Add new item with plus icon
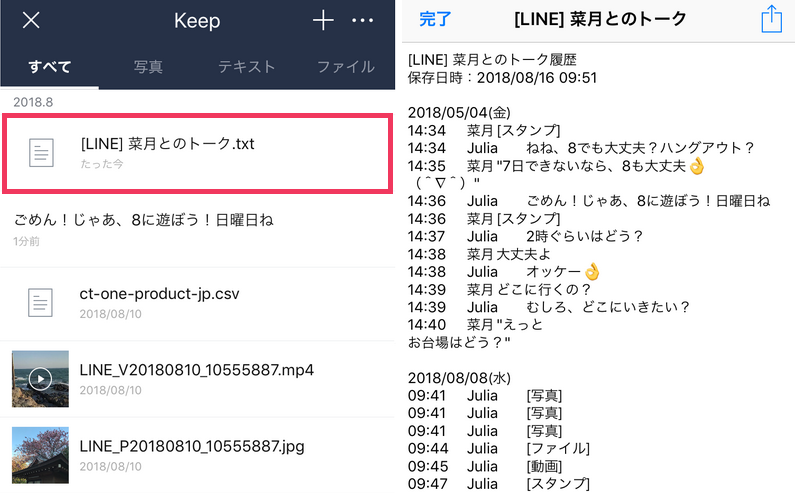Screen dimensions: 795x493 coord(323,21)
